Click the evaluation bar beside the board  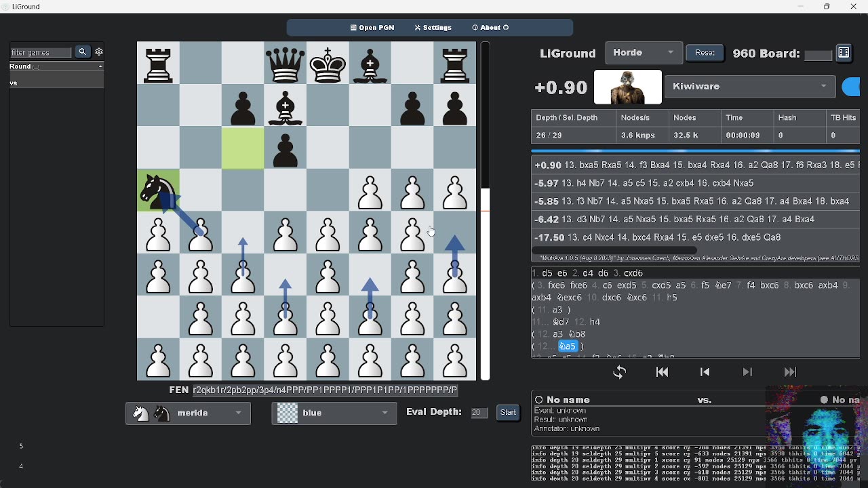point(486,211)
